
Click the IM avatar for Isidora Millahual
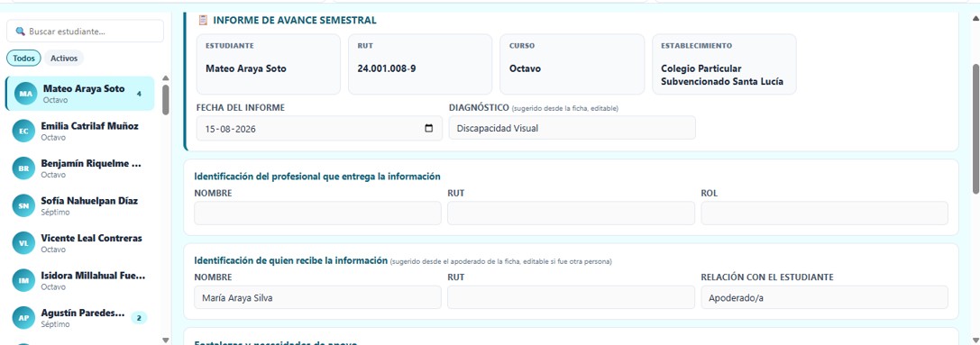(x=23, y=281)
